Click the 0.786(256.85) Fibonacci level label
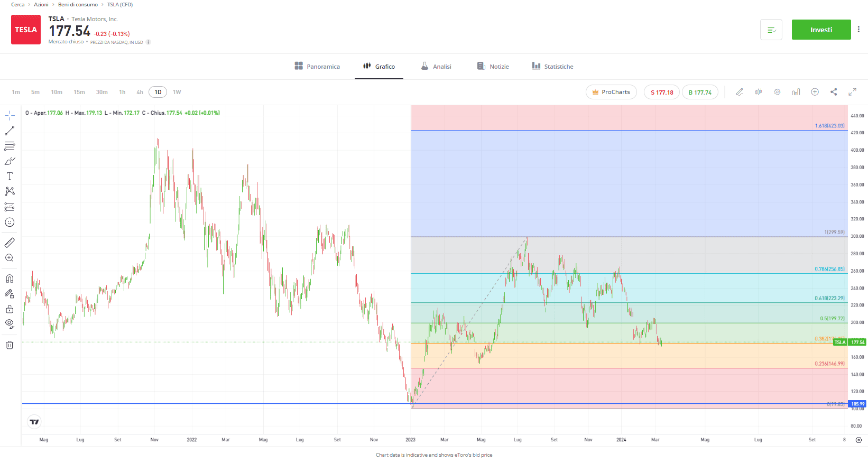The height and width of the screenshot is (463, 868). pos(829,269)
